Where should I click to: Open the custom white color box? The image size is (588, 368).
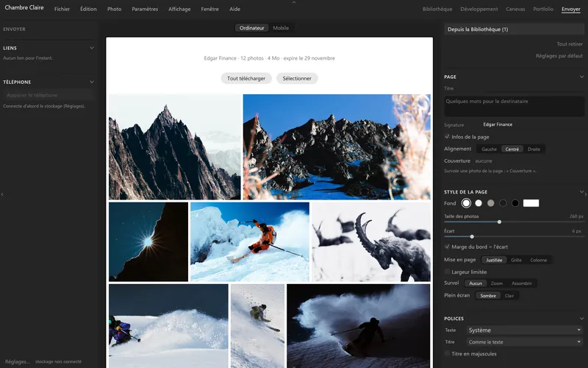[x=531, y=203]
